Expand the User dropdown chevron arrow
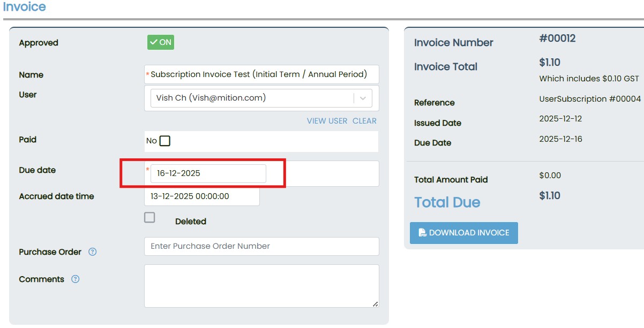The width and height of the screenshot is (644, 328). pos(363,98)
